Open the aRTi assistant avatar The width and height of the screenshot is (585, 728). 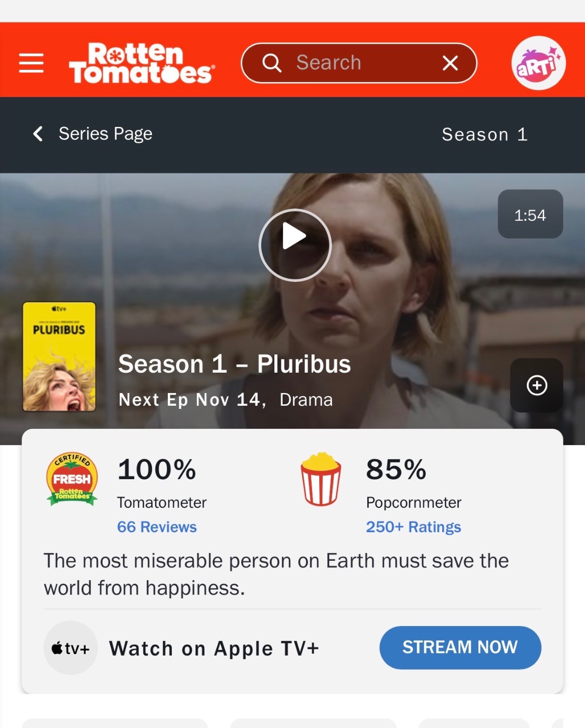(x=538, y=63)
